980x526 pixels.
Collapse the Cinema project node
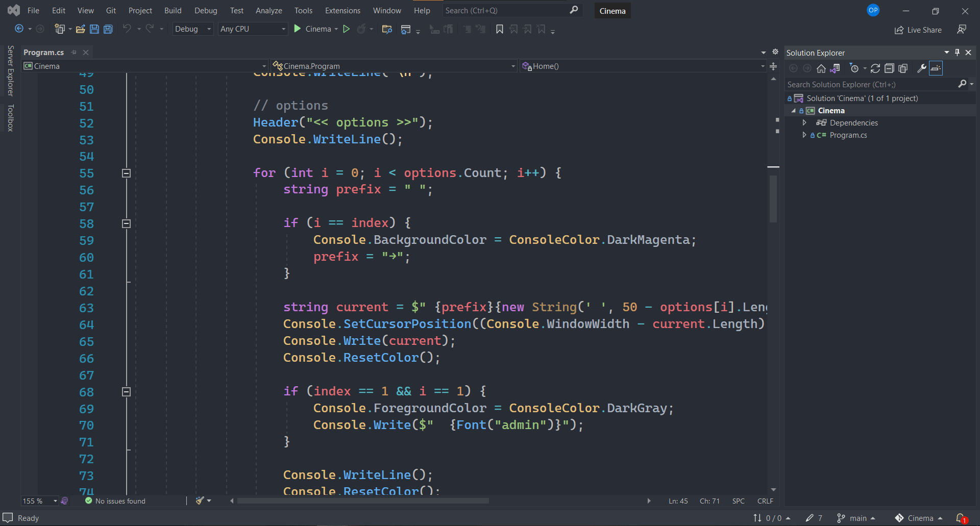[x=794, y=111]
